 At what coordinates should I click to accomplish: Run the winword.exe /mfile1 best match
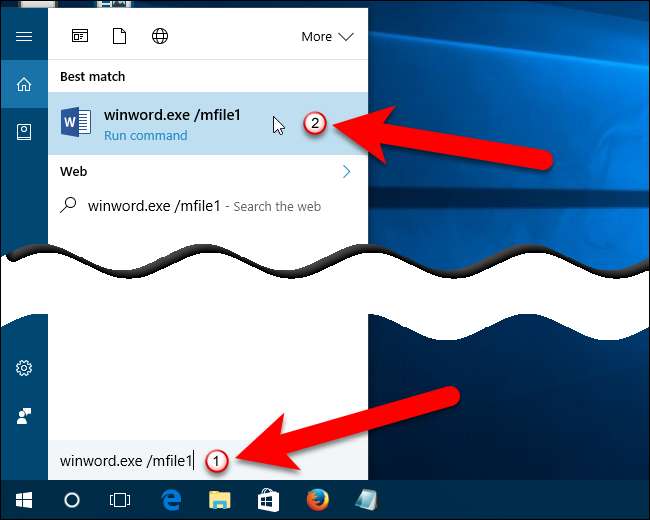coord(208,124)
